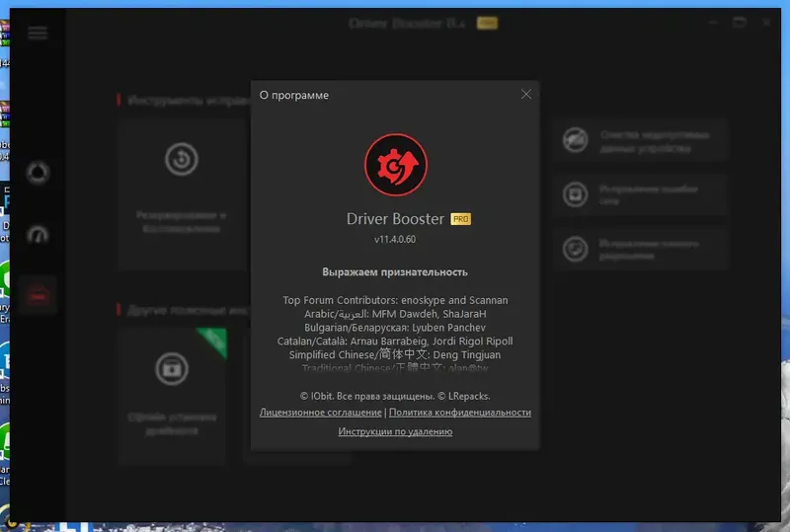This screenshot has height=532, width=790.
Task: Maximize the Driver Booster main window
Action: click(x=739, y=22)
